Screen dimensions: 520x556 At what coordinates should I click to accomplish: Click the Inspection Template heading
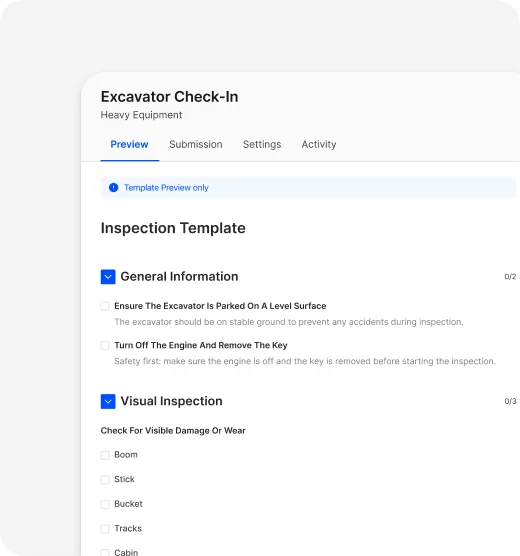coord(173,228)
